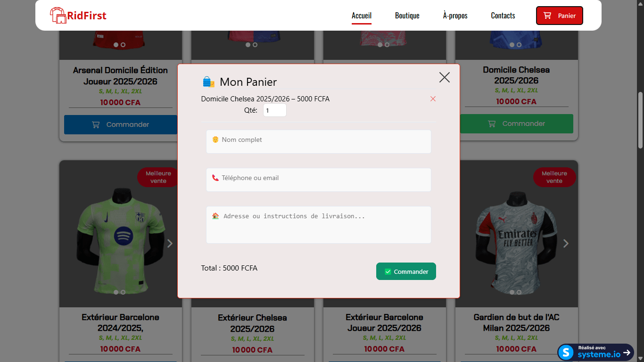Submit order with green Commander button
Screen dimensions: 644x362
coord(406,271)
